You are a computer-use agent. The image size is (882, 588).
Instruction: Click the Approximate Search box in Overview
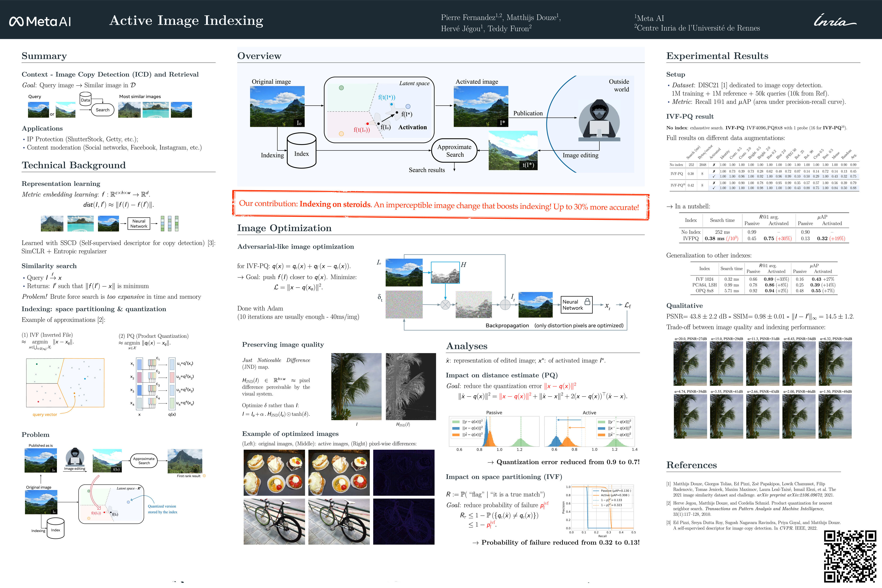click(x=454, y=151)
